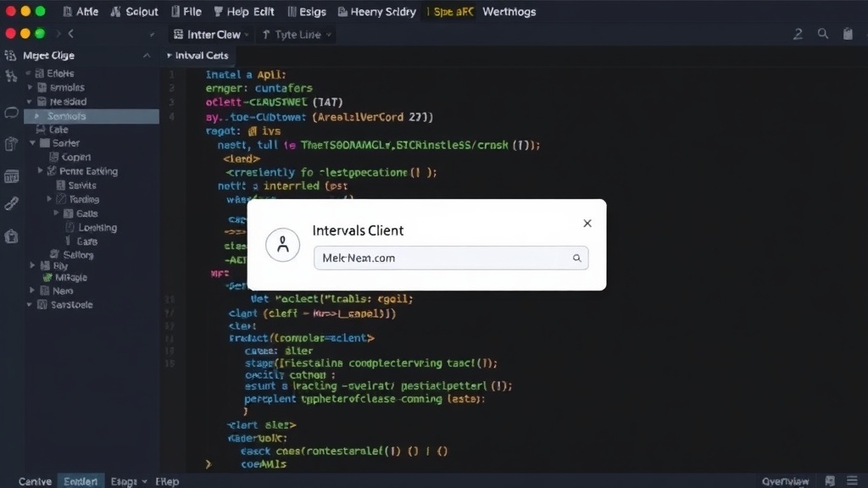The image size is (868, 488).
Task: Click the search icon in dialog field
Action: pos(576,258)
